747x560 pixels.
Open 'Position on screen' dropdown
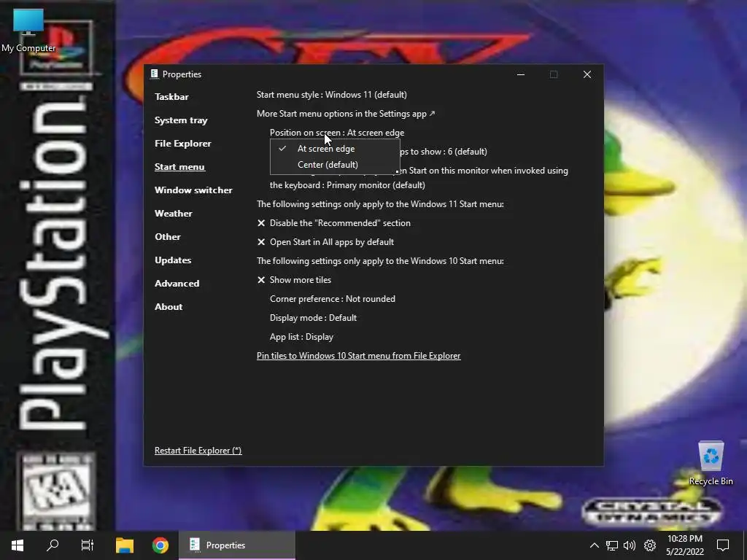(337, 133)
